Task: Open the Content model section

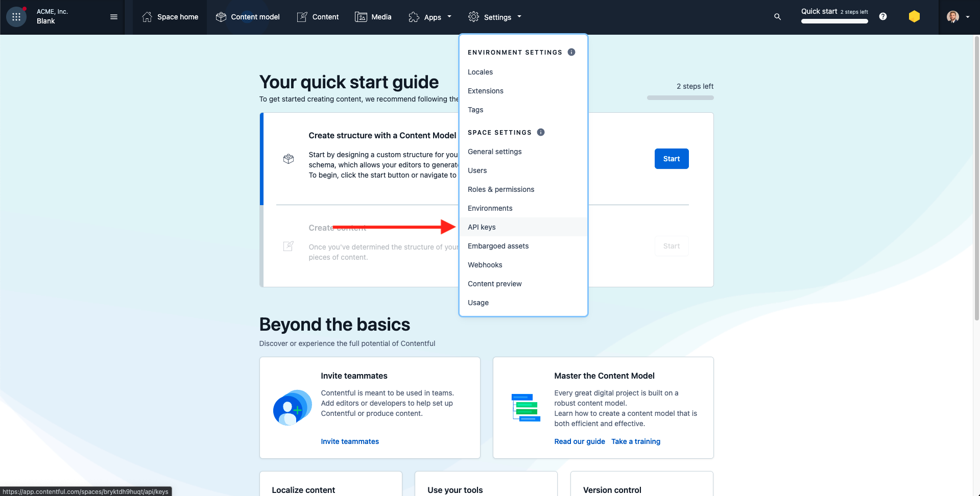Action: [x=248, y=17]
